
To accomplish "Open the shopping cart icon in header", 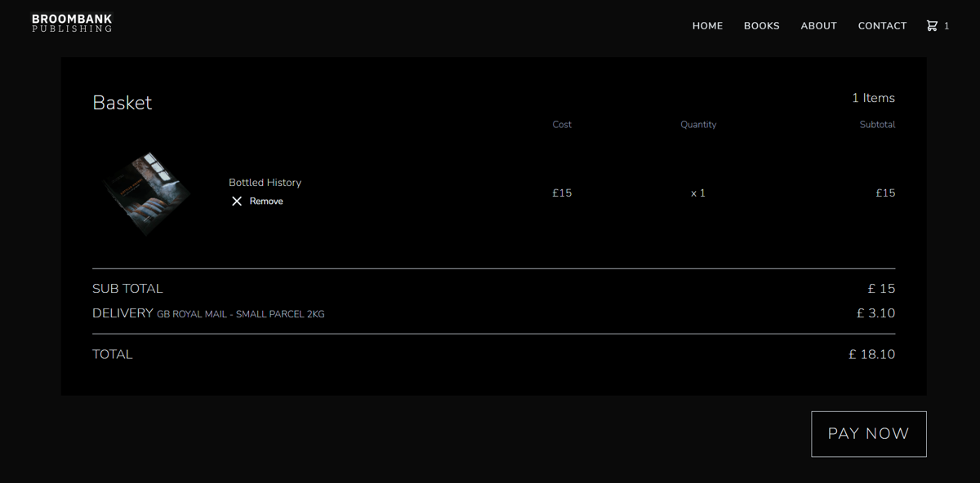I will 932,26.
